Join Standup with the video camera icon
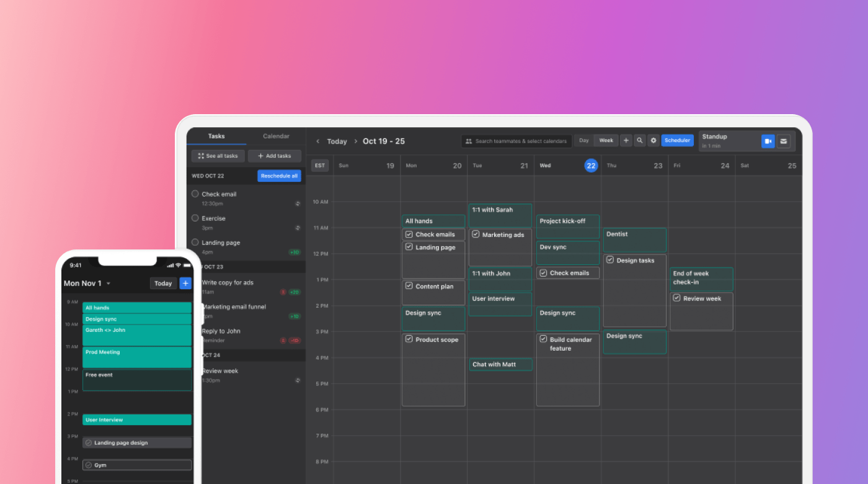The image size is (868, 484). [768, 141]
